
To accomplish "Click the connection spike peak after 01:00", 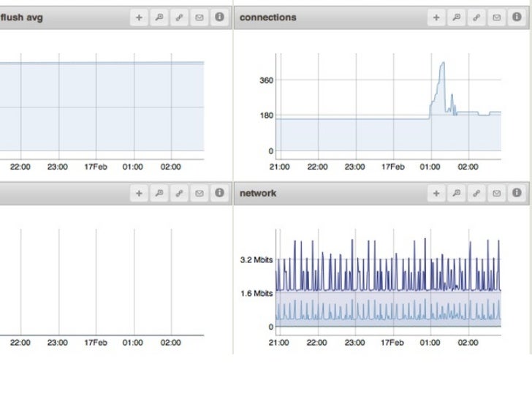I will (x=443, y=63).
